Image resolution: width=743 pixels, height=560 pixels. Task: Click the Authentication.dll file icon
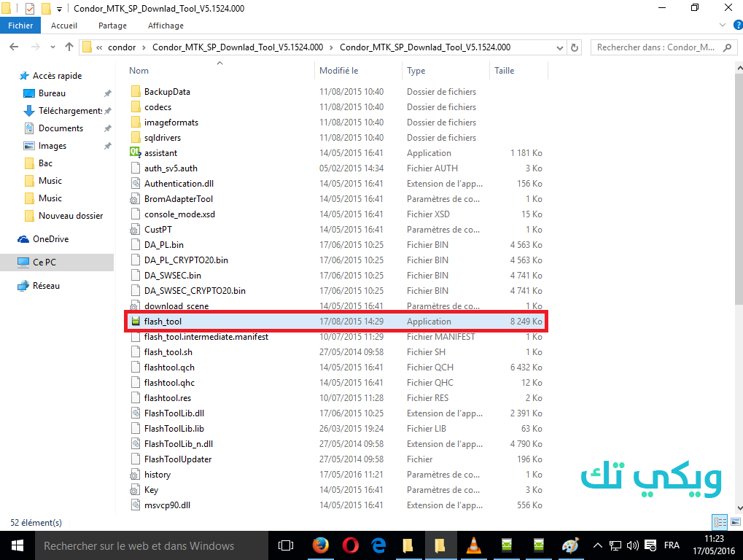pyautogui.click(x=136, y=183)
